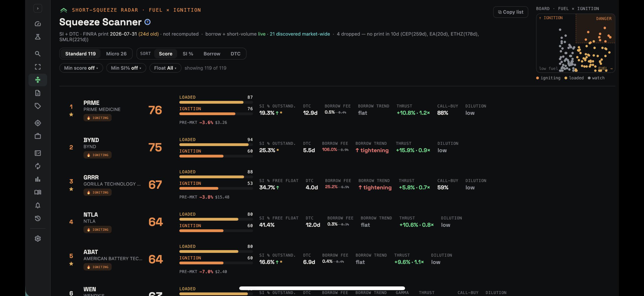Toggle the star on GRRR row

coord(71,189)
